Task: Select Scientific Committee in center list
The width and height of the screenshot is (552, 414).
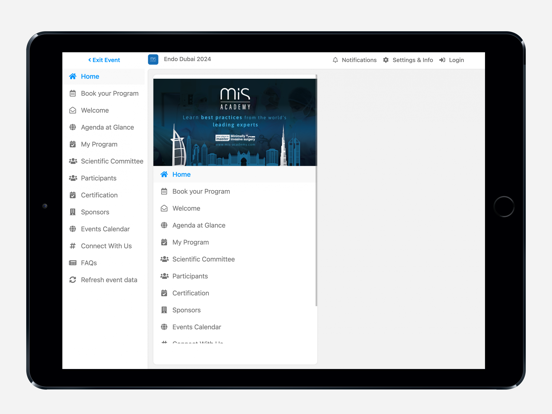Action: [203, 259]
